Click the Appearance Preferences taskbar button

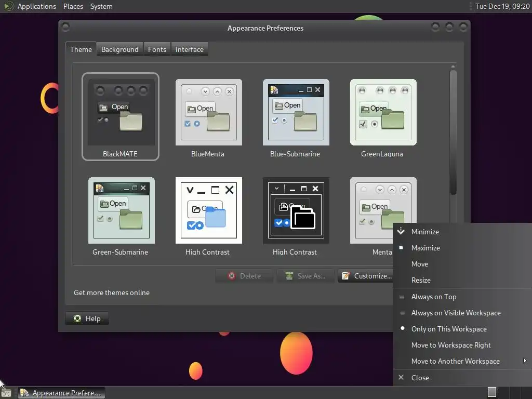(x=61, y=393)
